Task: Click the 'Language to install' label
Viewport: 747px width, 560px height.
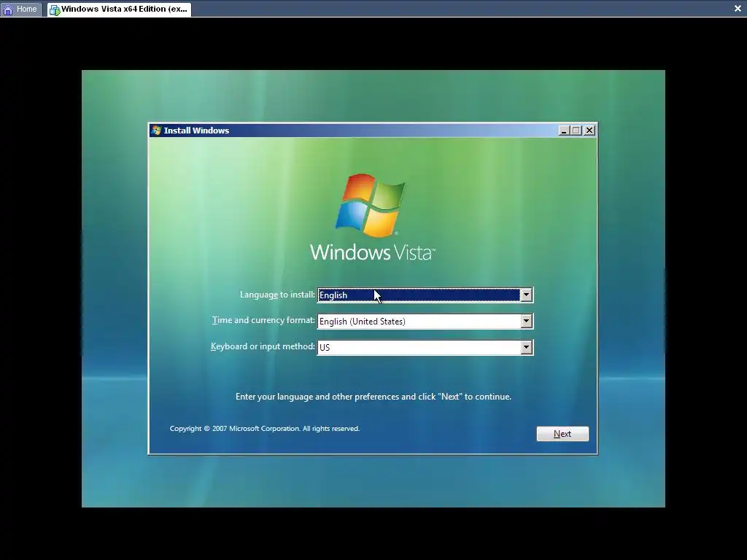Action: 277,295
